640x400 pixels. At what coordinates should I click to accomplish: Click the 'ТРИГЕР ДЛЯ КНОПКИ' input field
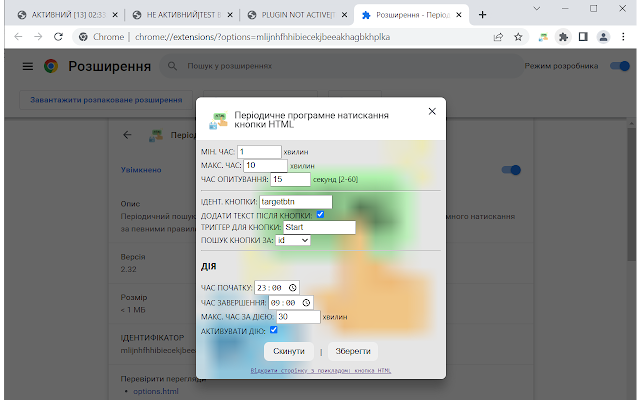(319, 227)
